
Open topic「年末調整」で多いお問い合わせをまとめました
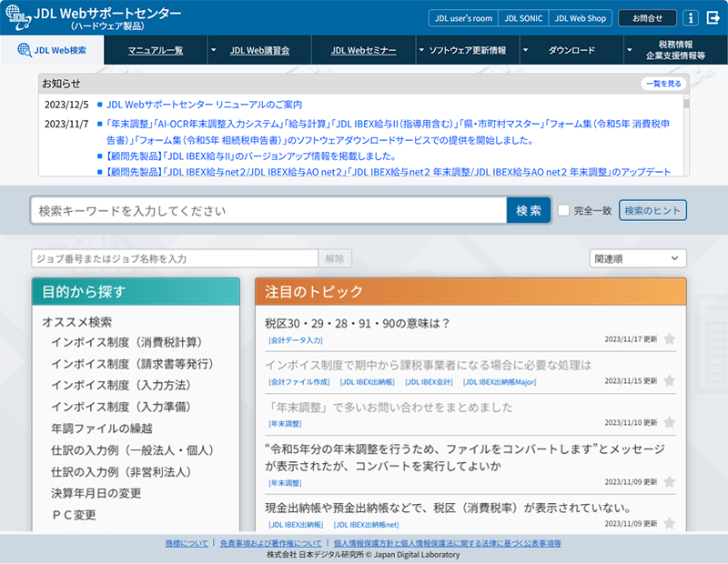pos(389,408)
